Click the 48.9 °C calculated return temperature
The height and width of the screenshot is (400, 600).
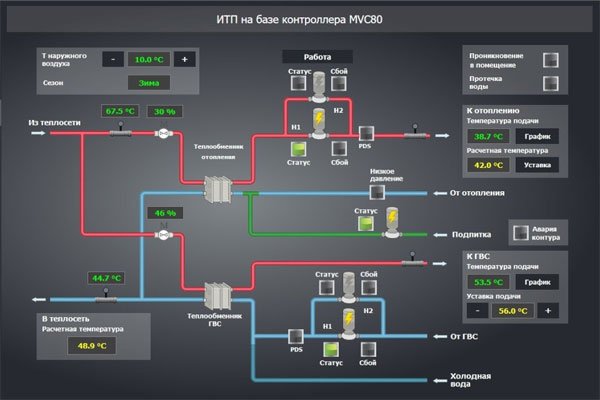(92, 346)
